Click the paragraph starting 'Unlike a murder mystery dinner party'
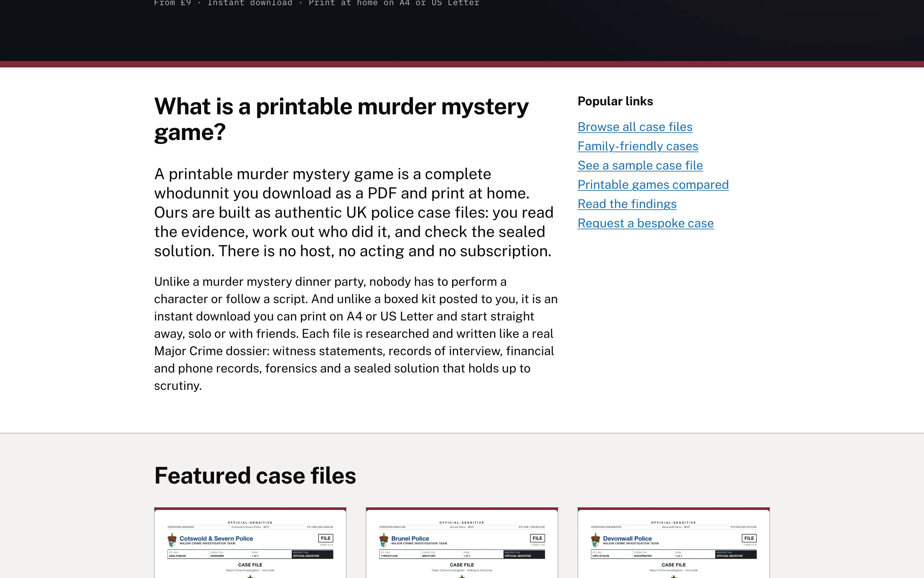The width and height of the screenshot is (924, 578). click(356, 333)
